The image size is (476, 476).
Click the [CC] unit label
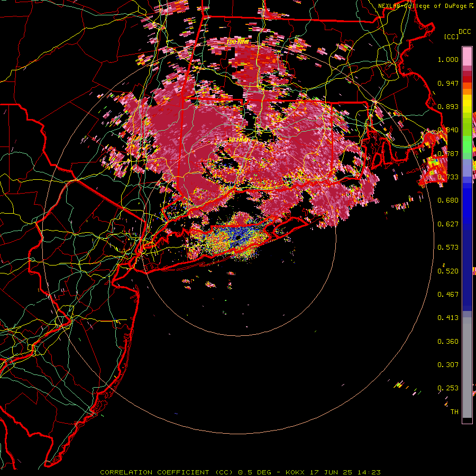click(452, 36)
